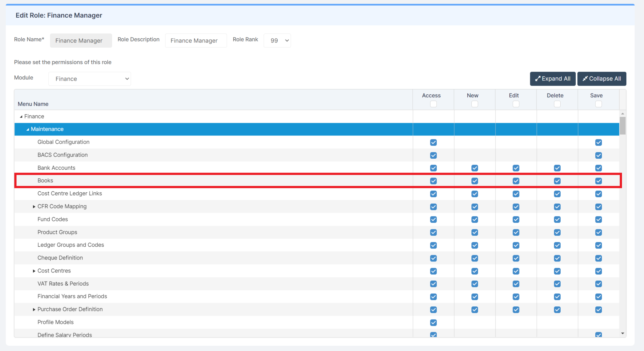This screenshot has width=644, height=351.
Task: Toggle the Save checkbox for Global Configuration
Action: [x=598, y=142]
